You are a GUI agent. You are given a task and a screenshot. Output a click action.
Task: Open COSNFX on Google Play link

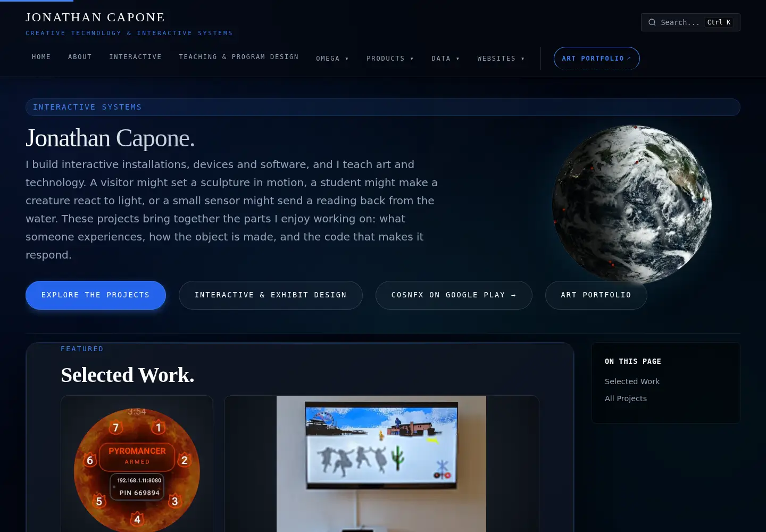[454, 295]
